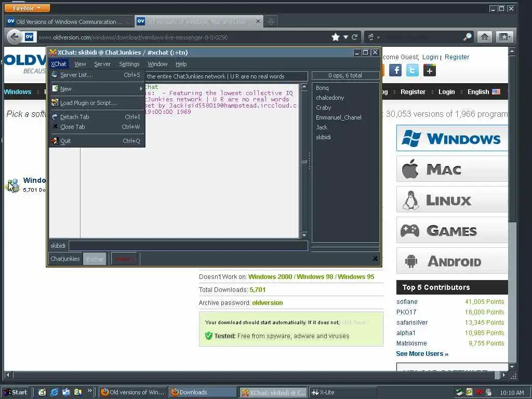Click XChat chat scrollbar down arrow
This screenshot has width=532, height=399.
pyautogui.click(x=304, y=235)
